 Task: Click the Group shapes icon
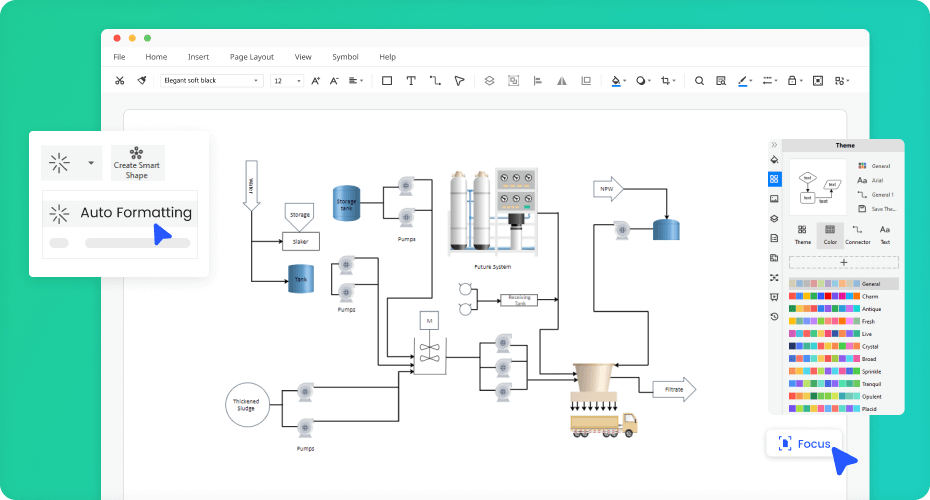[514, 81]
